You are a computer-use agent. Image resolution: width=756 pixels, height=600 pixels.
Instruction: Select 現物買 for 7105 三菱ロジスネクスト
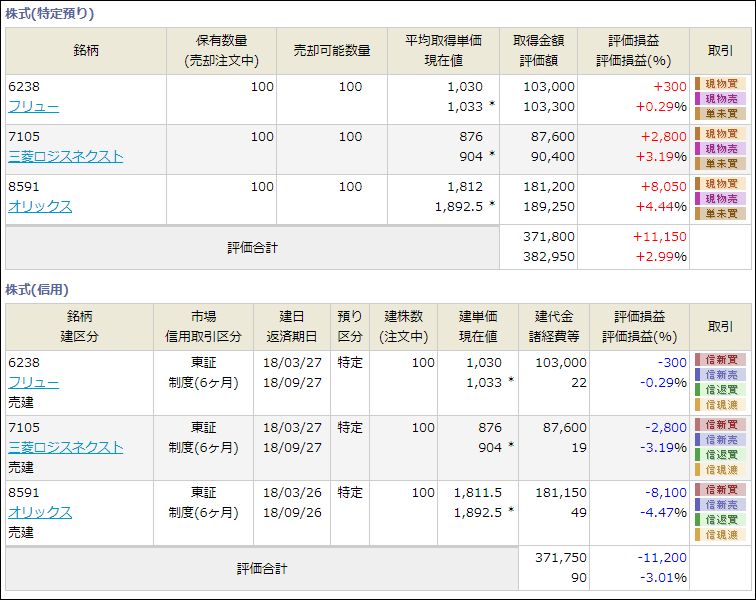720,134
